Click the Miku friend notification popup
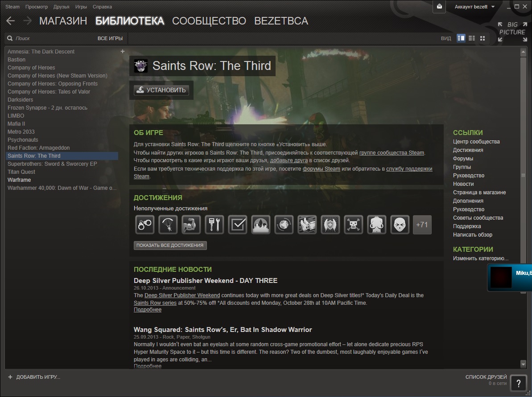 coord(510,277)
